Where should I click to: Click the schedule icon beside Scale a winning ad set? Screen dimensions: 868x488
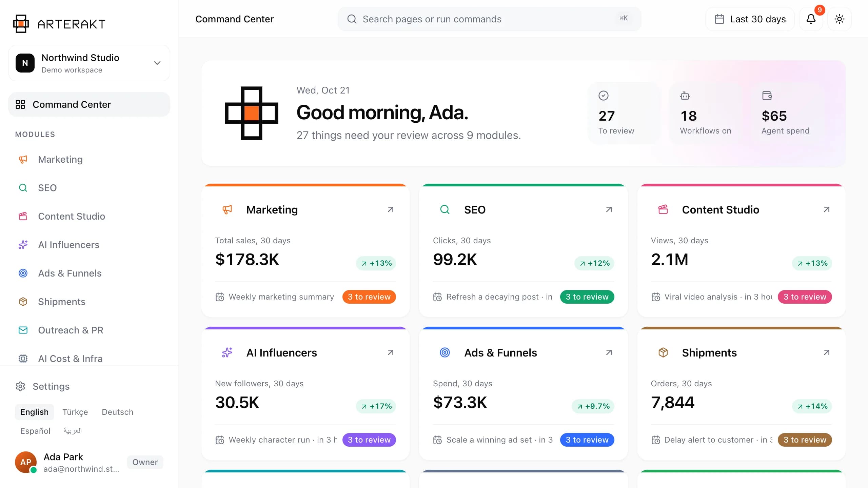[x=437, y=440]
